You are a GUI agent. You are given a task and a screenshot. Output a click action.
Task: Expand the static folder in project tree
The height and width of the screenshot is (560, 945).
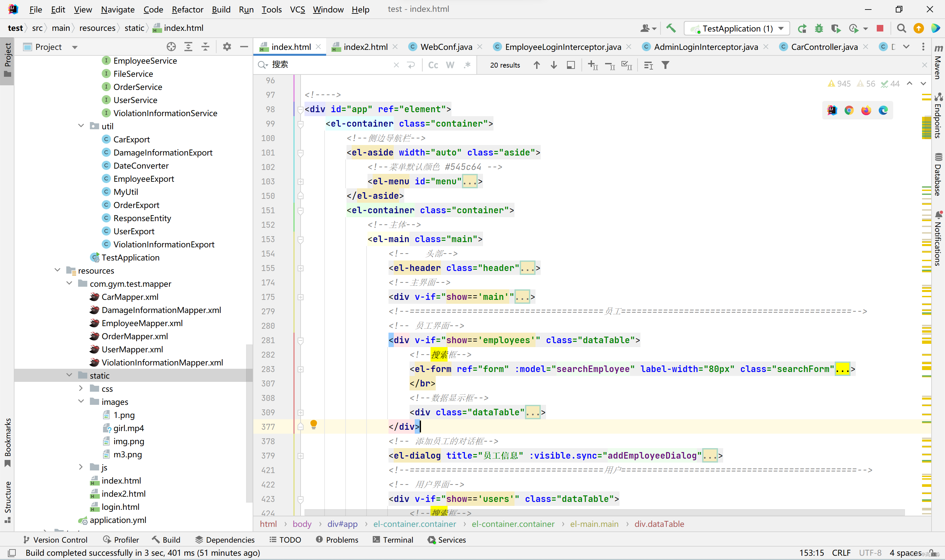69,375
